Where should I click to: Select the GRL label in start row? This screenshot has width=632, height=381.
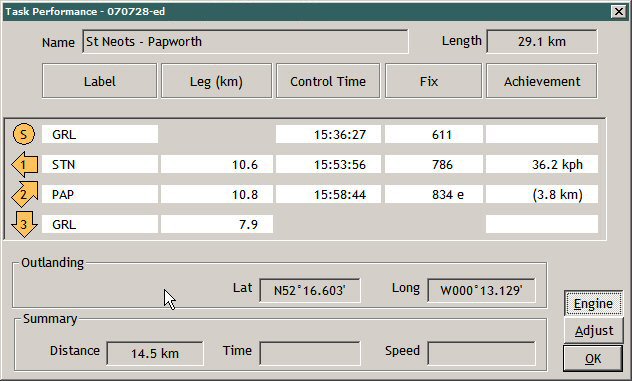100,134
